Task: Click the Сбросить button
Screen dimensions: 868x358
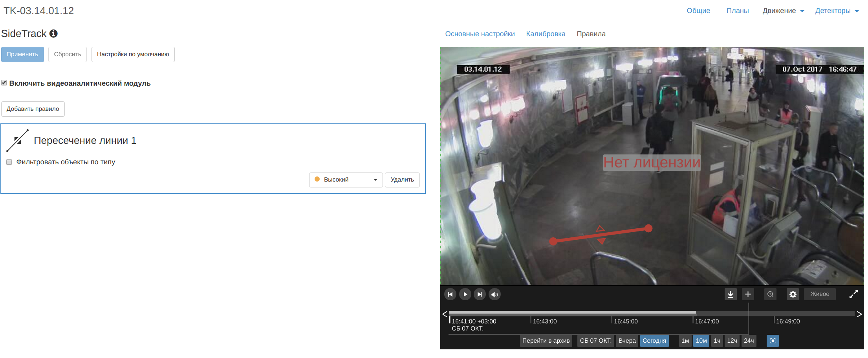Action: click(x=68, y=54)
